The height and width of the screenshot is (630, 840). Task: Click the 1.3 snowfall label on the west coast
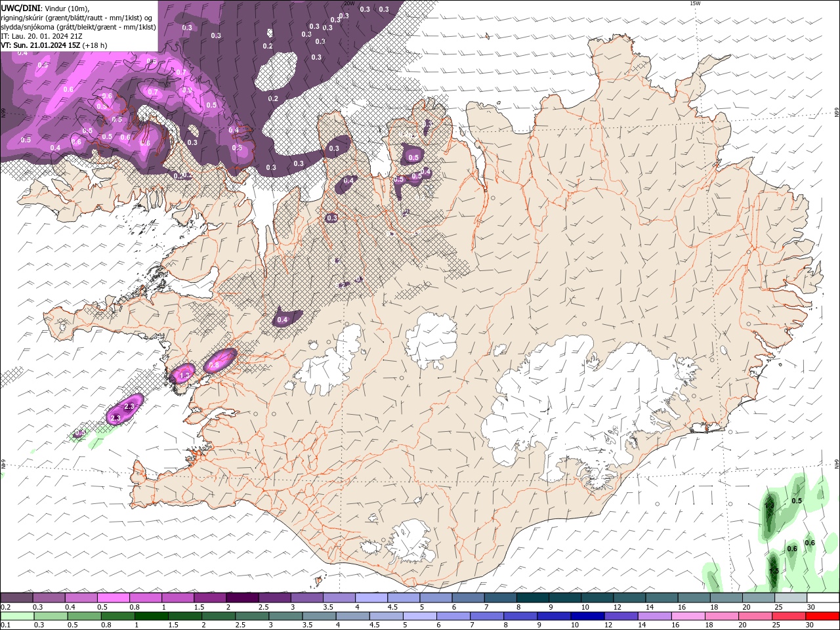[184, 375]
